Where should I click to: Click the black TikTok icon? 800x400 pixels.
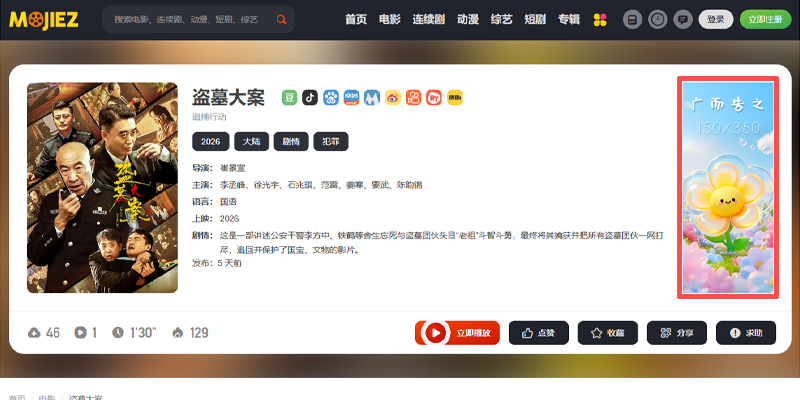(x=310, y=98)
